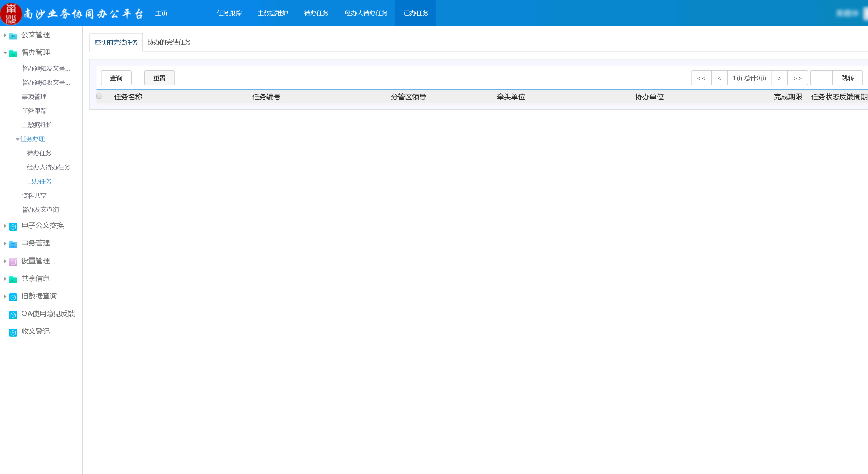868x474 pixels.
Task: Toggle the select-all checkbox in table header
Action: tap(99, 96)
